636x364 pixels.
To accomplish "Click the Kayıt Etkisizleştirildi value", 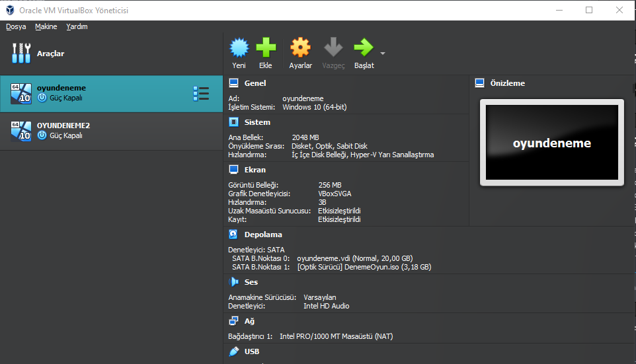I will [339, 219].
